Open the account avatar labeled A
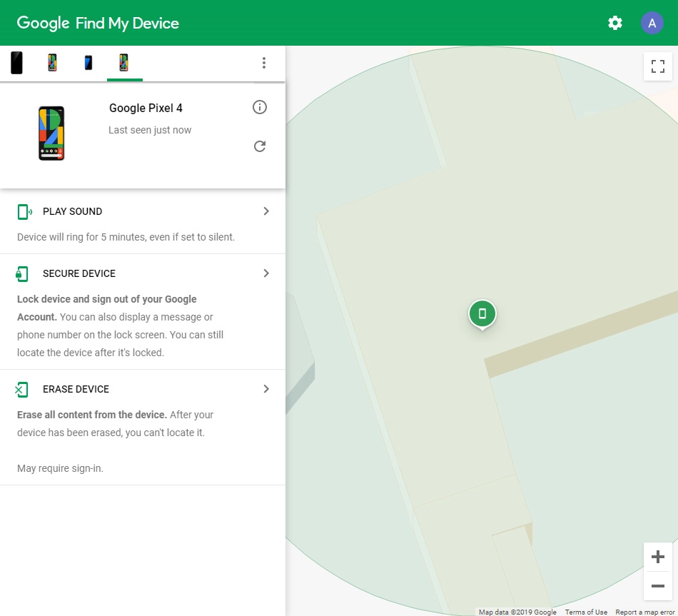Image resolution: width=678 pixels, height=616 pixels. [x=652, y=23]
